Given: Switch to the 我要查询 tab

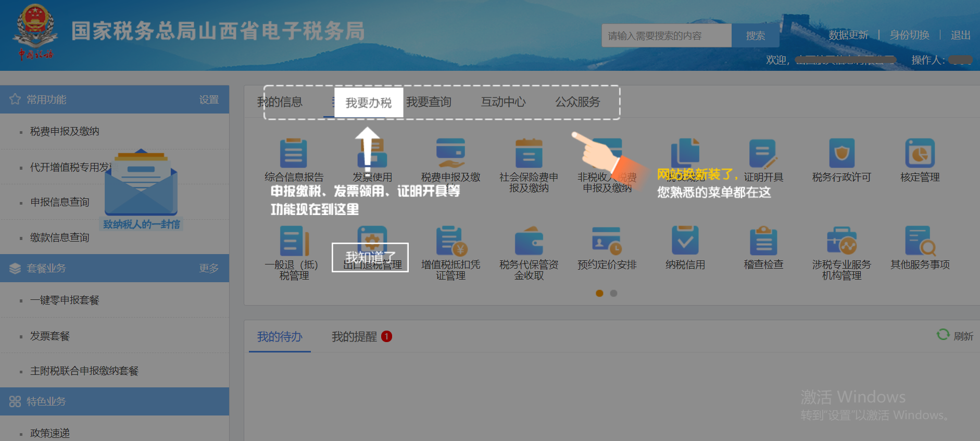Looking at the screenshot, I should [x=429, y=102].
